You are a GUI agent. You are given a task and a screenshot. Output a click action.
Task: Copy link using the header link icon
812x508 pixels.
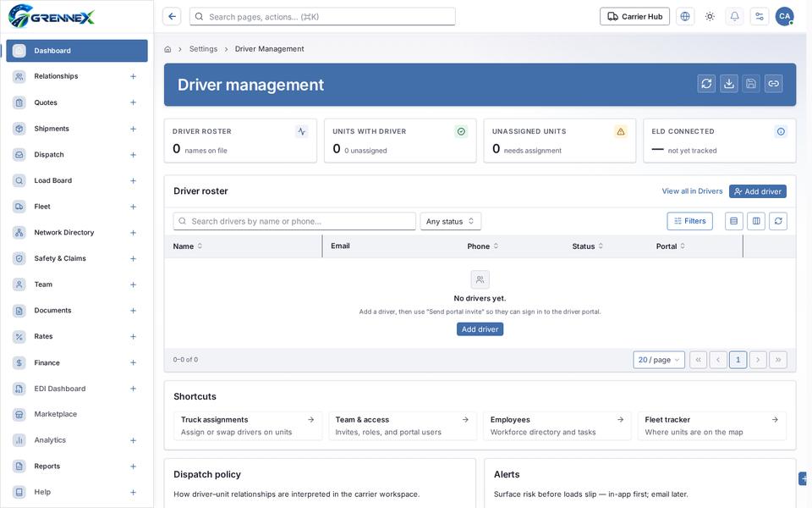click(773, 84)
